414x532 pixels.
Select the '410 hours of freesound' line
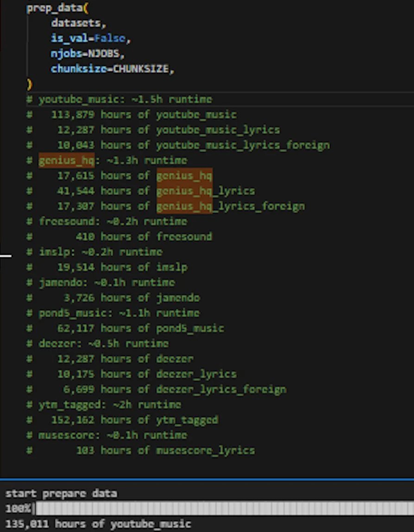click(x=119, y=237)
